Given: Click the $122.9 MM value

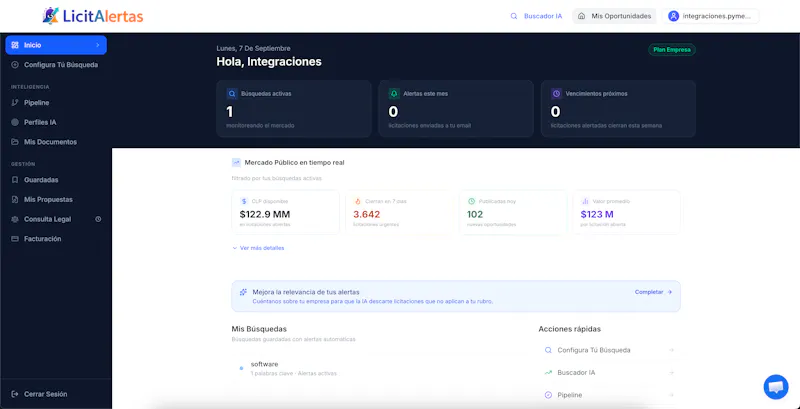Looking at the screenshot, I should pos(265,214).
